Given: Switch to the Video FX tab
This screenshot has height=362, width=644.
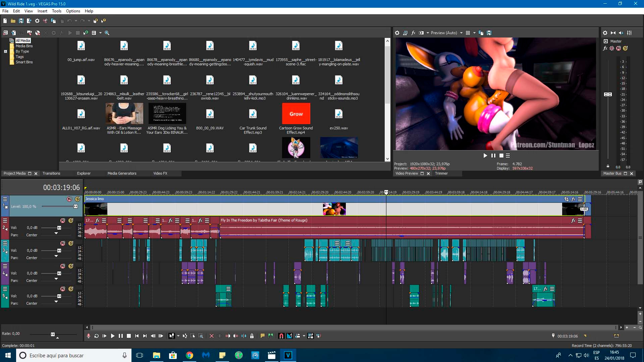Looking at the screenshot, I should (160, 173).
